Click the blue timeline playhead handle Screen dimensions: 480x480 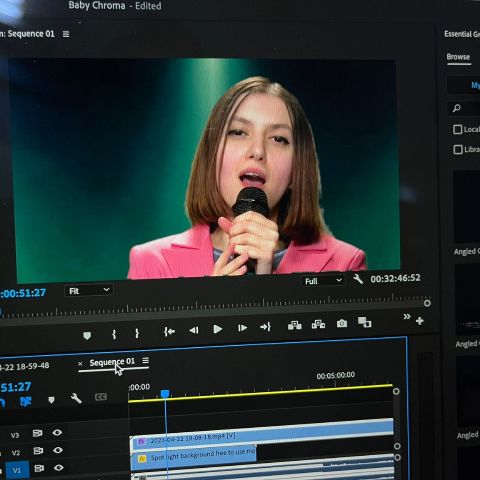(x=165, y=394)
